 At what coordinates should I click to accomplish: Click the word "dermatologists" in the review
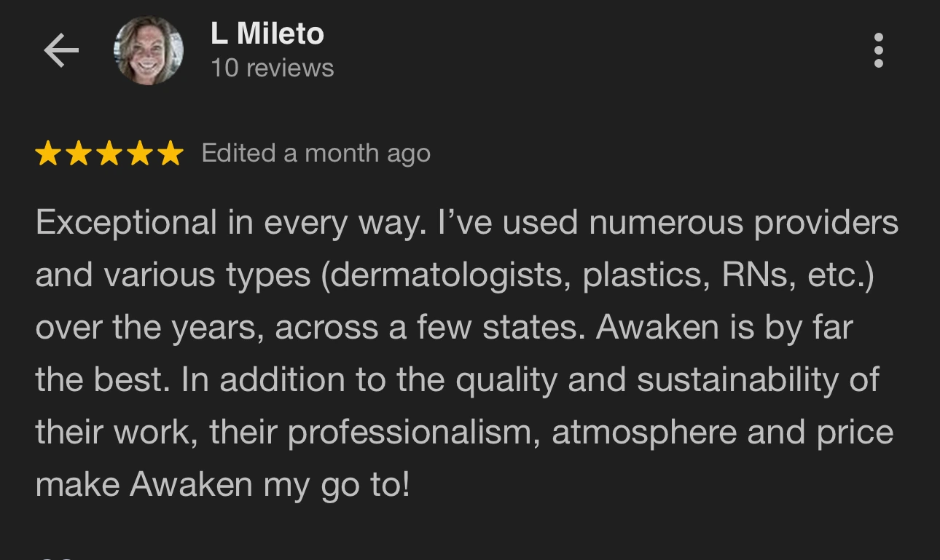(x=446, y=275)
